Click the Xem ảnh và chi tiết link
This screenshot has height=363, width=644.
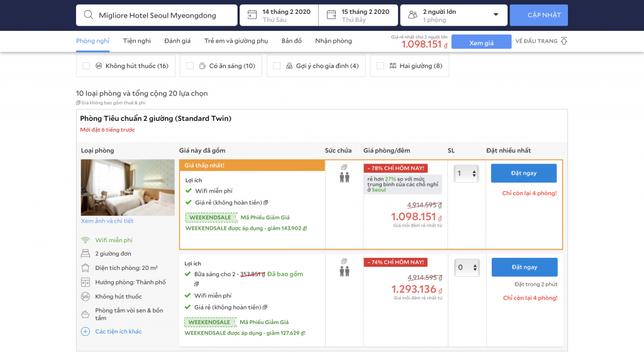tap(107, 221)
